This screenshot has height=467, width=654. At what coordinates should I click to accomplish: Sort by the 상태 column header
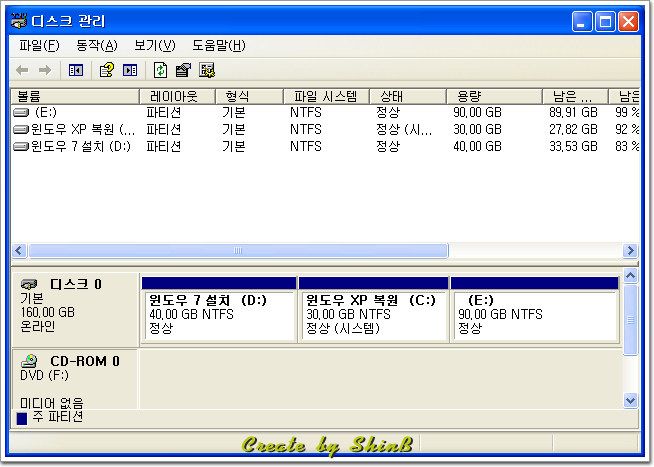click(x=408, y=96)
